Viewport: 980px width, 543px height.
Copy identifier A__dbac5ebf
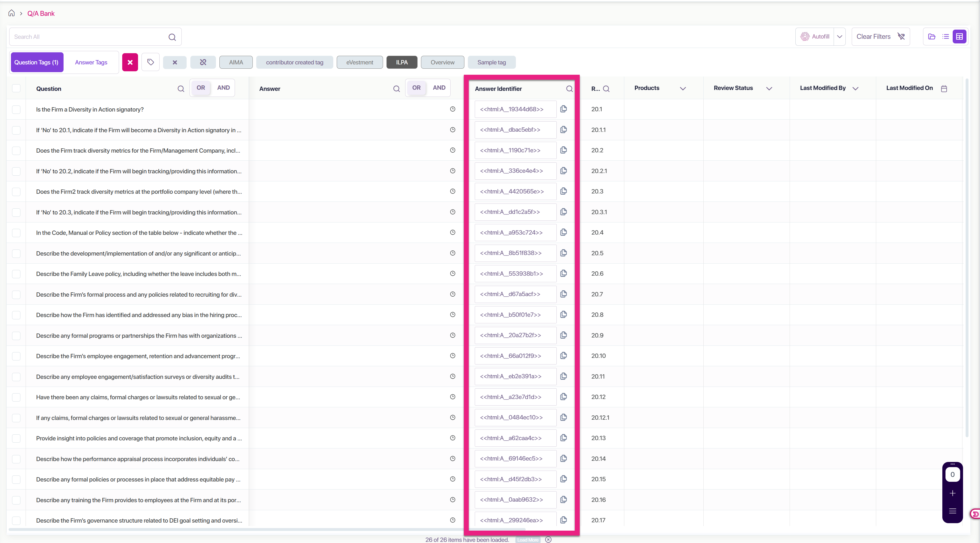tap(563, 129)
